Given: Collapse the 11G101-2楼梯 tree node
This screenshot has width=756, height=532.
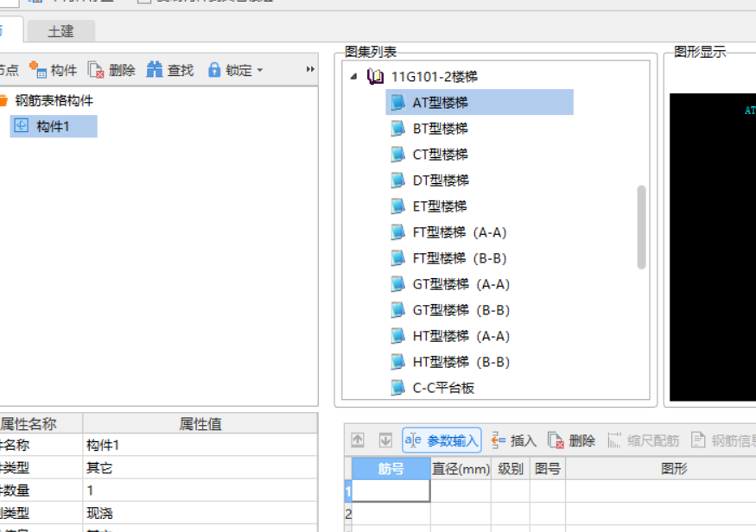Looking at the screenshot, I should [353, 76].
